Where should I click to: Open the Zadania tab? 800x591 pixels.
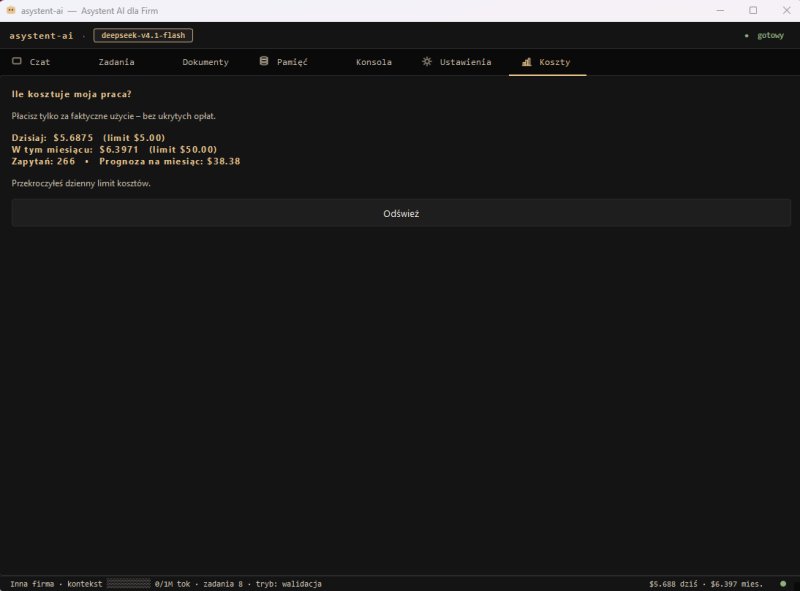click(116, 62)
